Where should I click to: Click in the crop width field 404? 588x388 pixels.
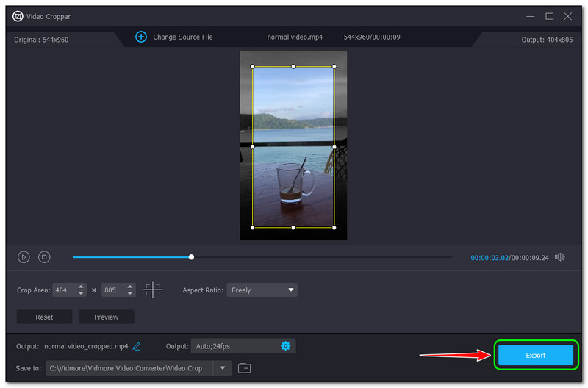coord(65,290)
